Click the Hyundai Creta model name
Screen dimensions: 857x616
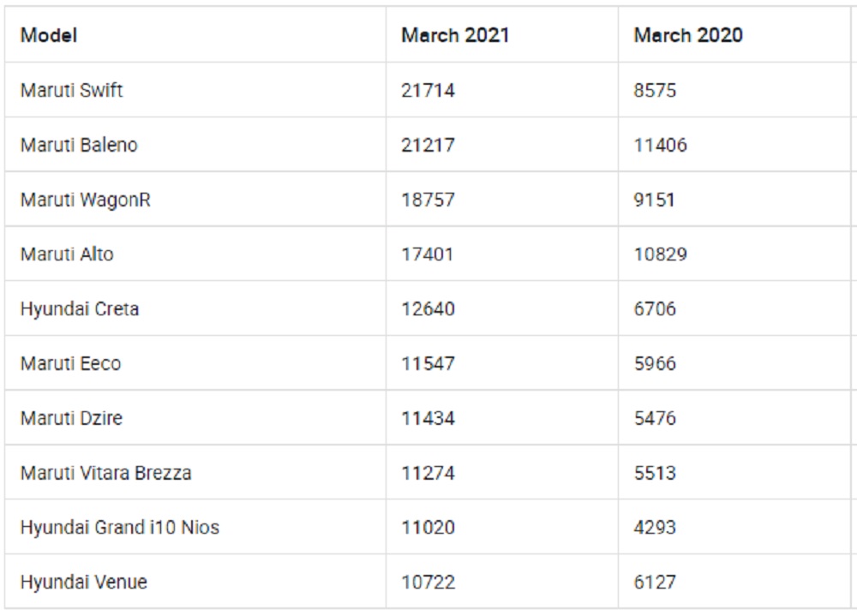pyautogui.click(x=80, y=309)
